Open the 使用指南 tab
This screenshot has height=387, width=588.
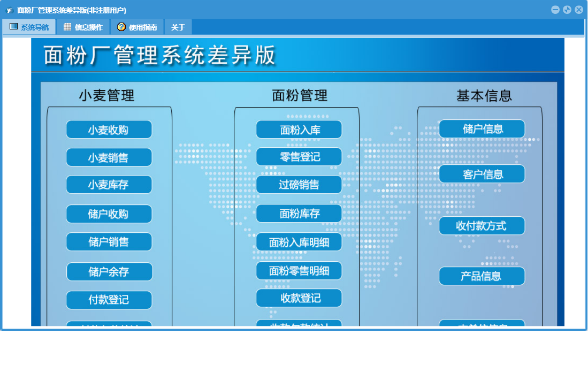coord(138,27)
